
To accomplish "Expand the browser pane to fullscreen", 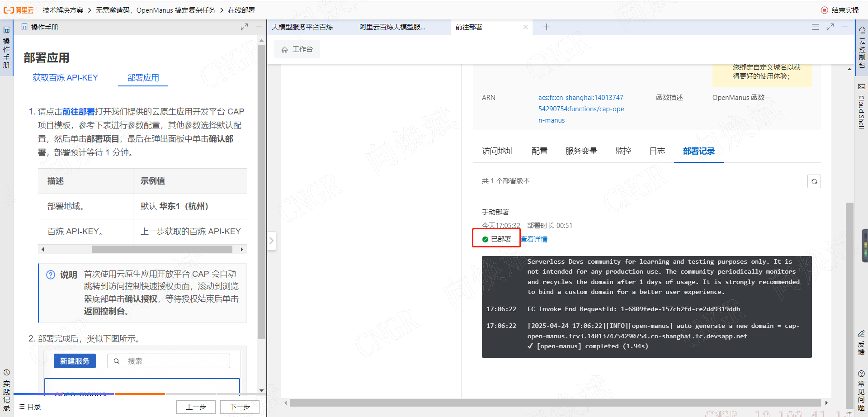I will pos(830,27).
